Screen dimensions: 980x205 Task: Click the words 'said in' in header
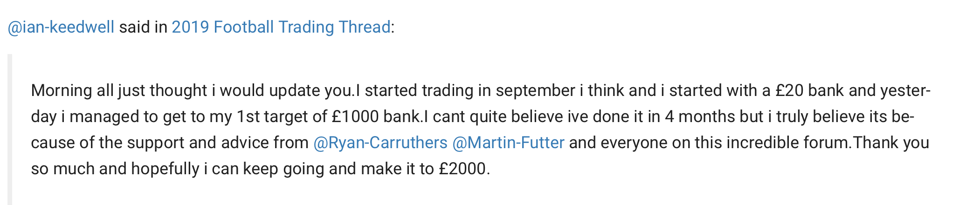143,27
